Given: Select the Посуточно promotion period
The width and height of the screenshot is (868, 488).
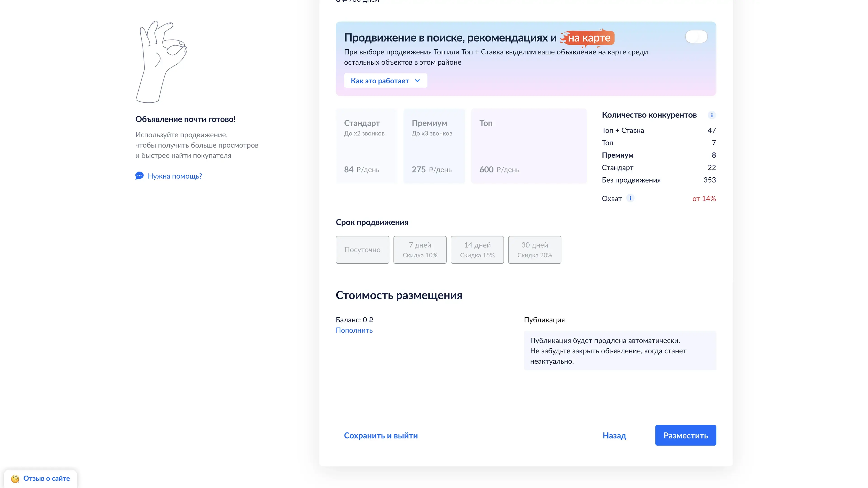Looking at the screenshot, I should click(362, 250).
